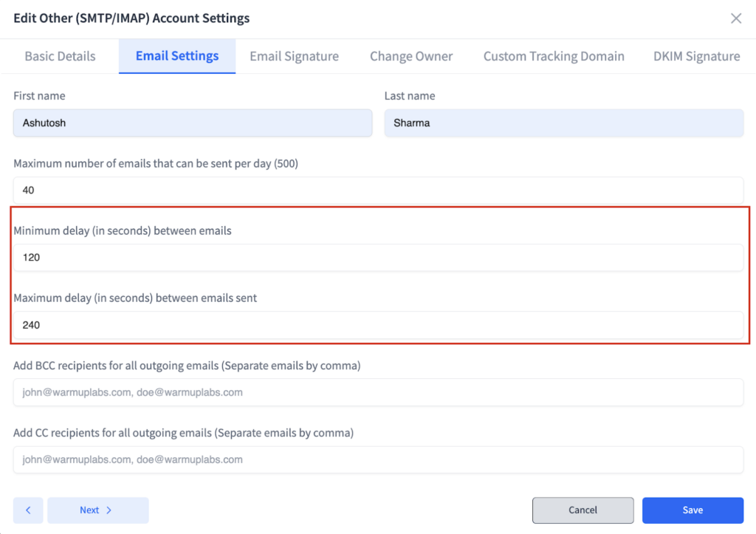Click the maximum delay field showing 240

coord(378,325)
